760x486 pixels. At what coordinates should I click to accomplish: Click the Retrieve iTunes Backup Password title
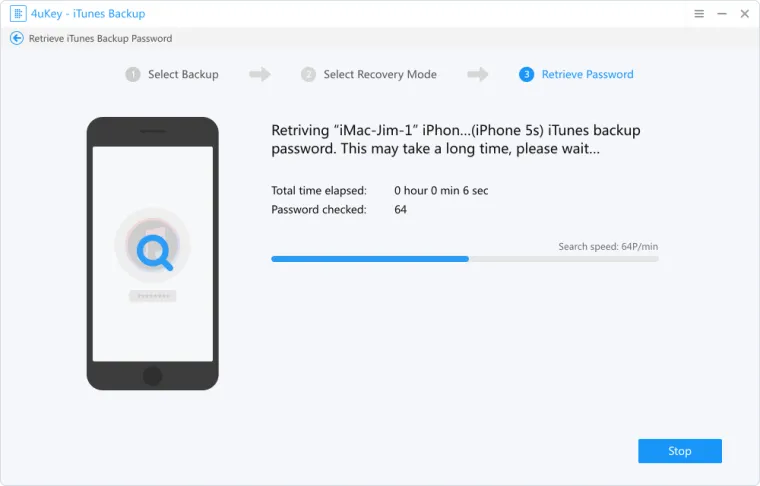[x=100, y=38]
